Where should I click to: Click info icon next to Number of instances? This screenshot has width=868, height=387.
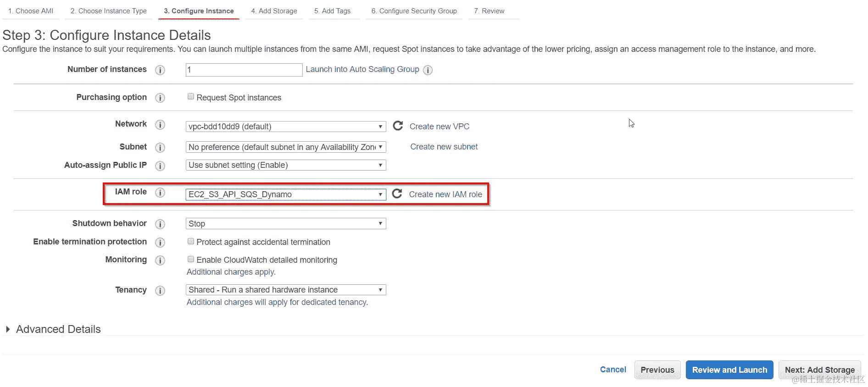[x=160, y=70]
